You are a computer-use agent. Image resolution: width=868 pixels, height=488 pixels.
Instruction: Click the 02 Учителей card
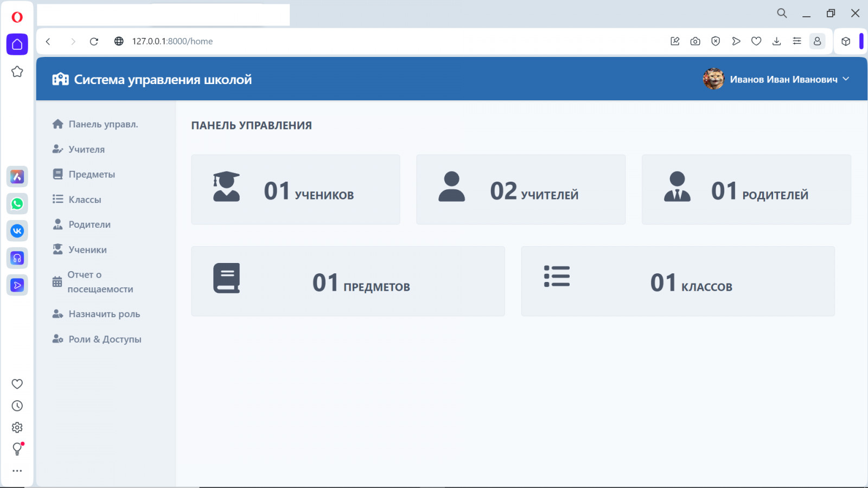click(521, 190)
